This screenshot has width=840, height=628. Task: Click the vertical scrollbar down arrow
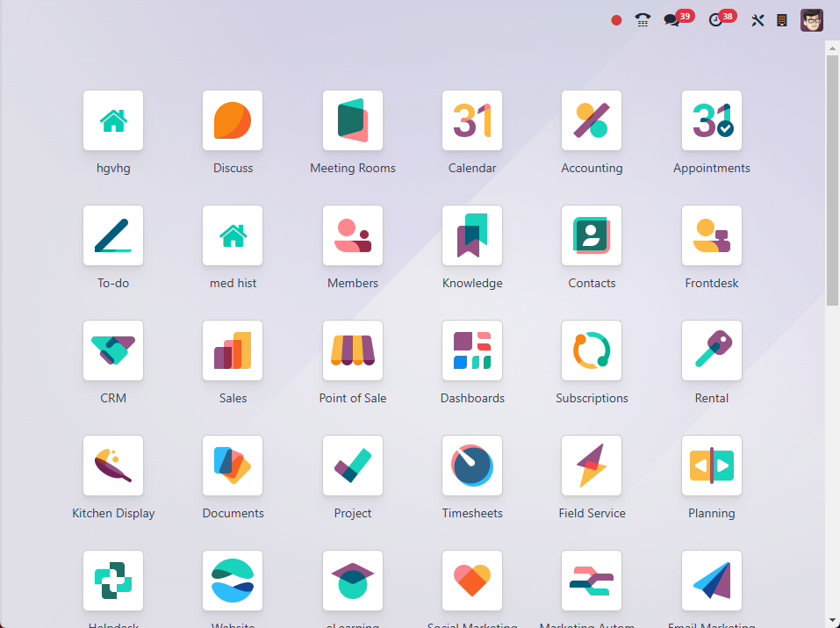[832, 620]
